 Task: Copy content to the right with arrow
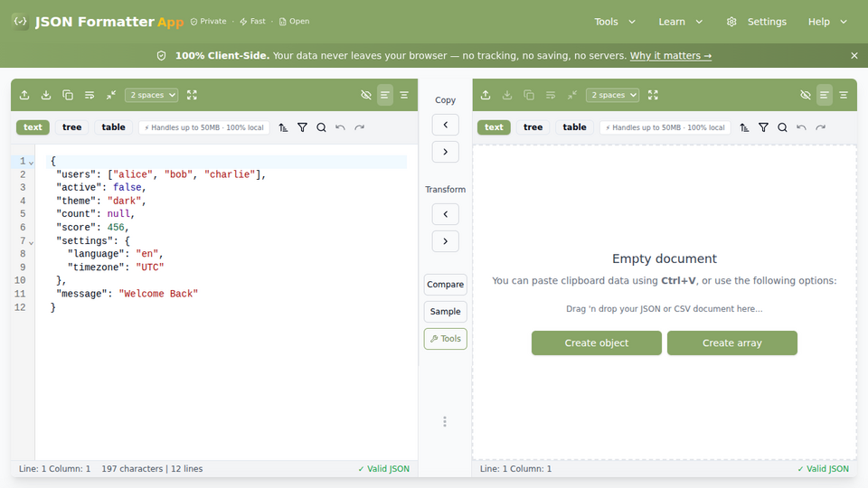coord(445,152)
